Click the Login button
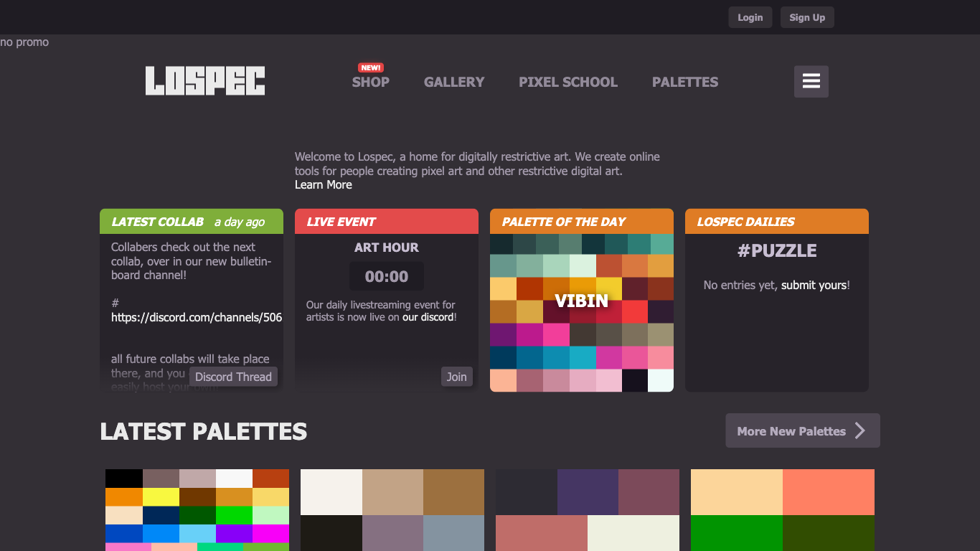The width and height of the screenshot is (980, 551). point(750,17)
